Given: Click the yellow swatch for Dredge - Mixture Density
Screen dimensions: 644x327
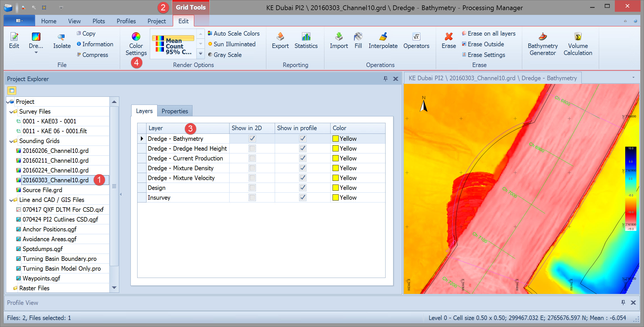Looking at the screenshot, I should (x=335, y=168).
